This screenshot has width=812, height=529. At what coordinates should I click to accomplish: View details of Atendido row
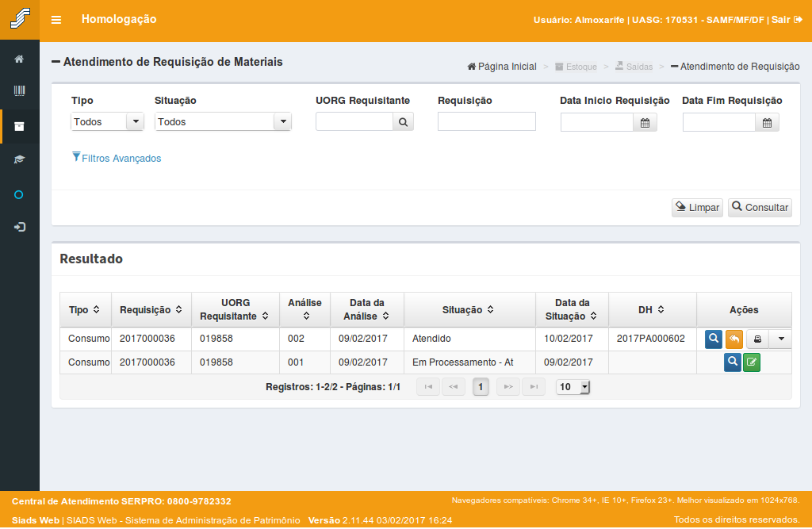click(x=714, y=339)
